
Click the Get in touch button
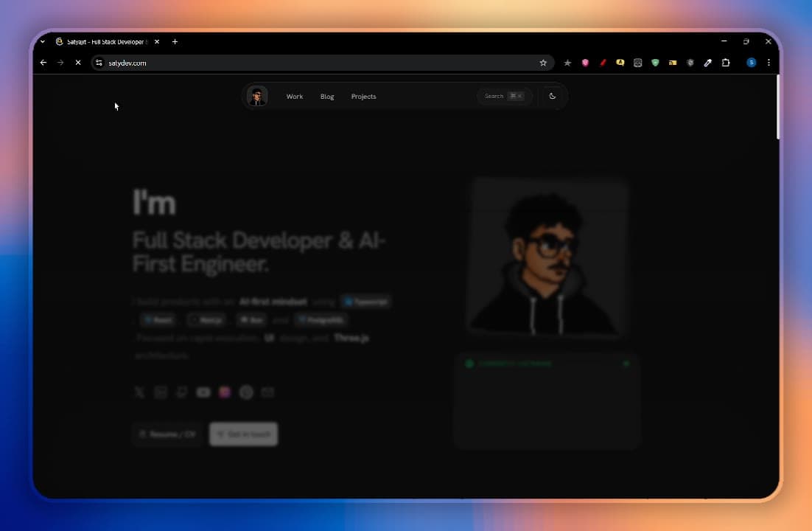(243, 434)
